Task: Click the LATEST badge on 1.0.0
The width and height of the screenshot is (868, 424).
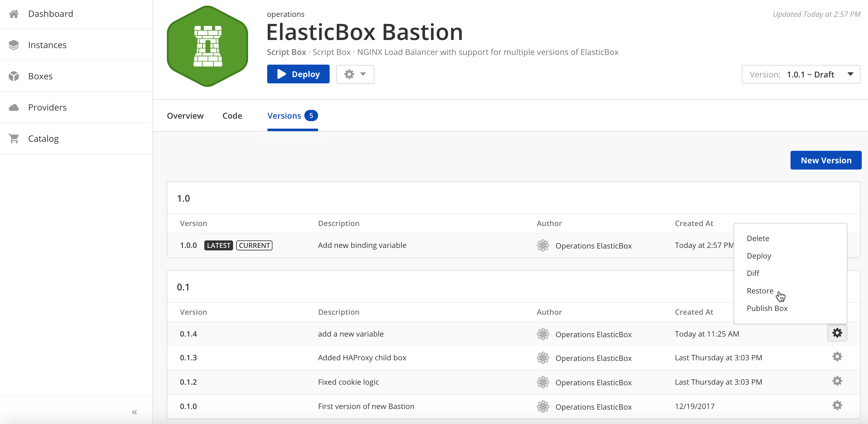Action: click(218, 245)
